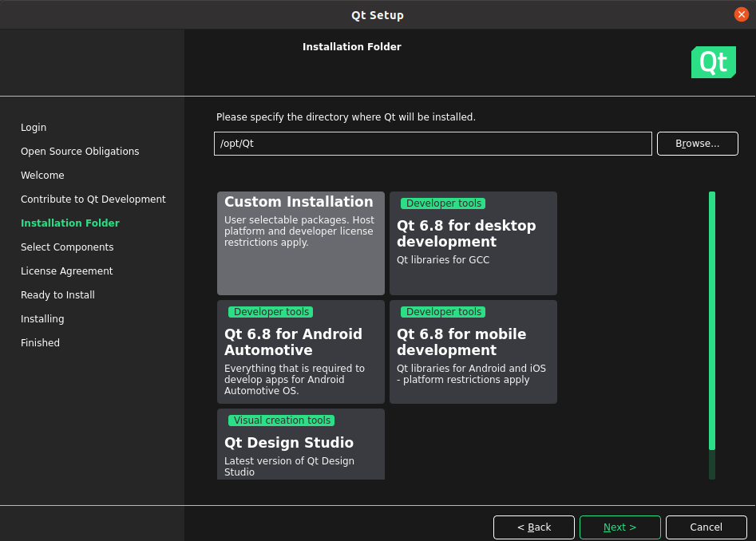Click the green vertical scrollbar
The height and width of the screenshot is (541, 756).
(x=711, y=319)
